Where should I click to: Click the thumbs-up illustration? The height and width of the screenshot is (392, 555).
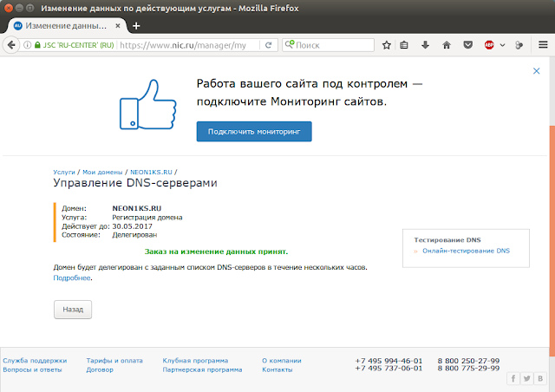click(147, 104)
